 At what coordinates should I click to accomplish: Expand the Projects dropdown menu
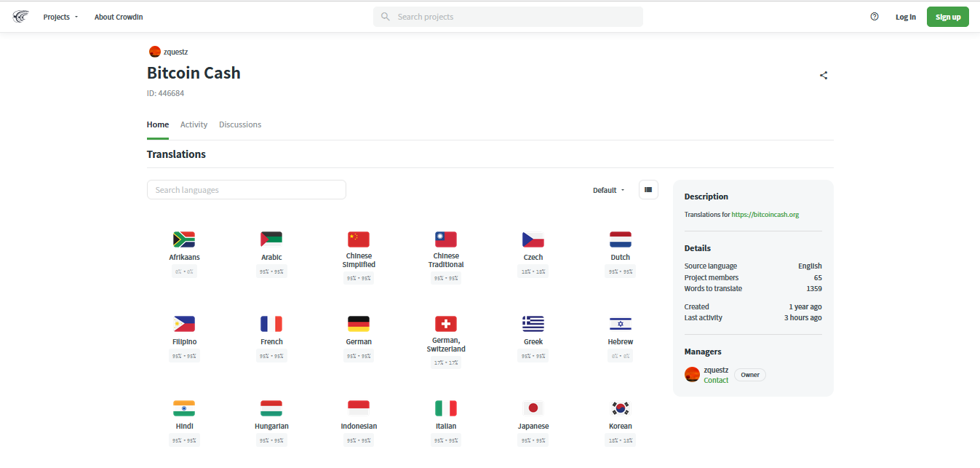click(60, 17)
